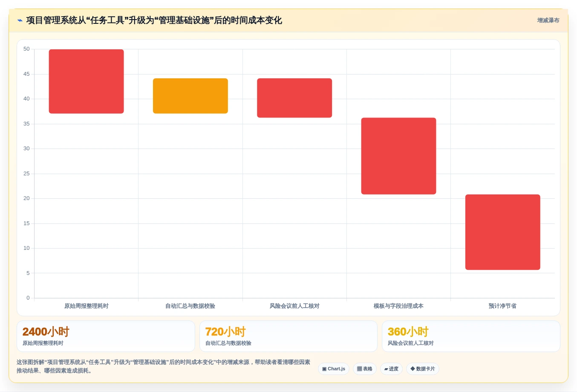Click the 增减瀑布 label in the header

(548, 20)
